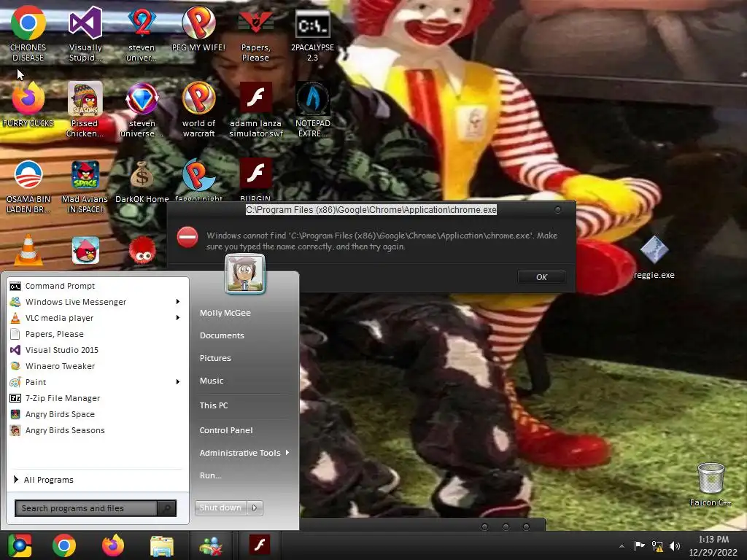Image resolution: width=747 pixels, height=560 pixels.
Task: Open network status tray icon
Action: pos(657,545)
